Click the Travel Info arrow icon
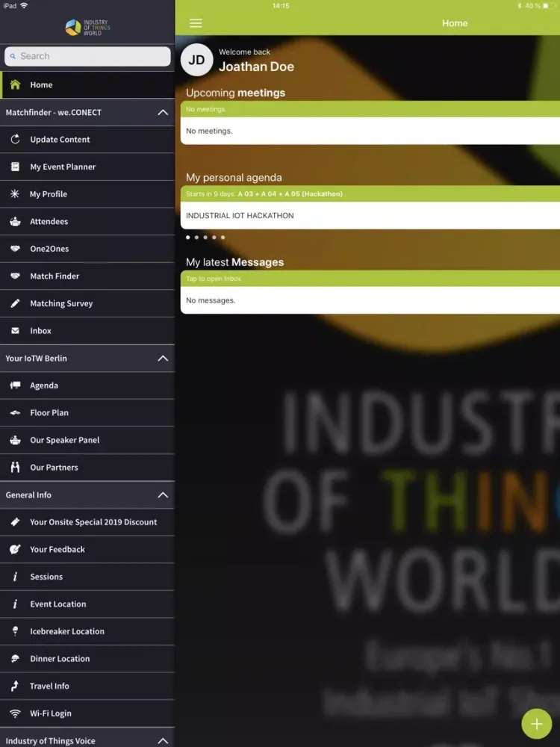The height and width of the screenshot is (747, 560). [15, 686]
